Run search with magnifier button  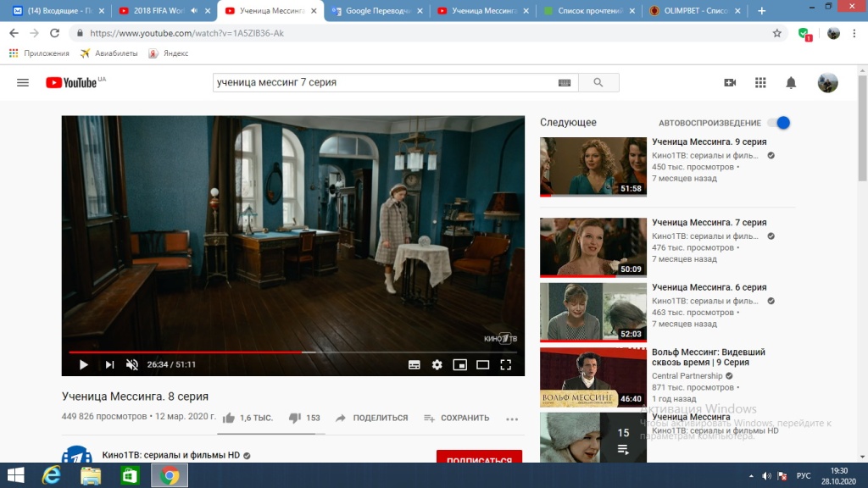598,82
